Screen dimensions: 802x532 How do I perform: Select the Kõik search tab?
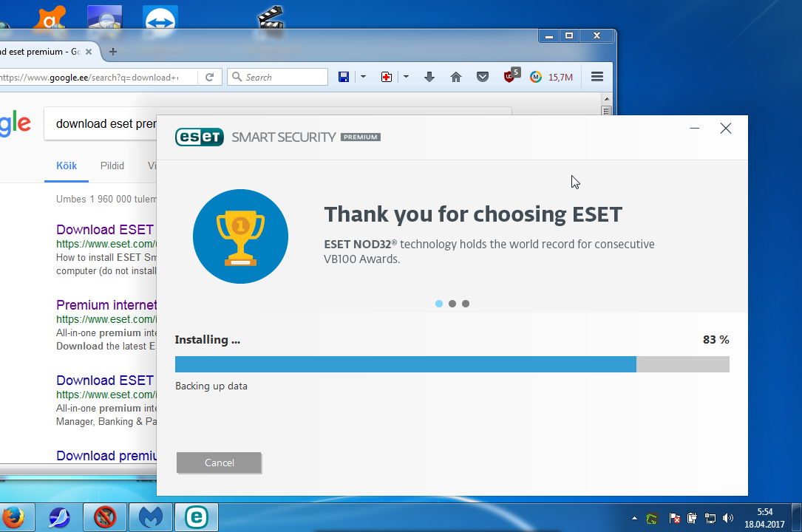pos(67,166)
